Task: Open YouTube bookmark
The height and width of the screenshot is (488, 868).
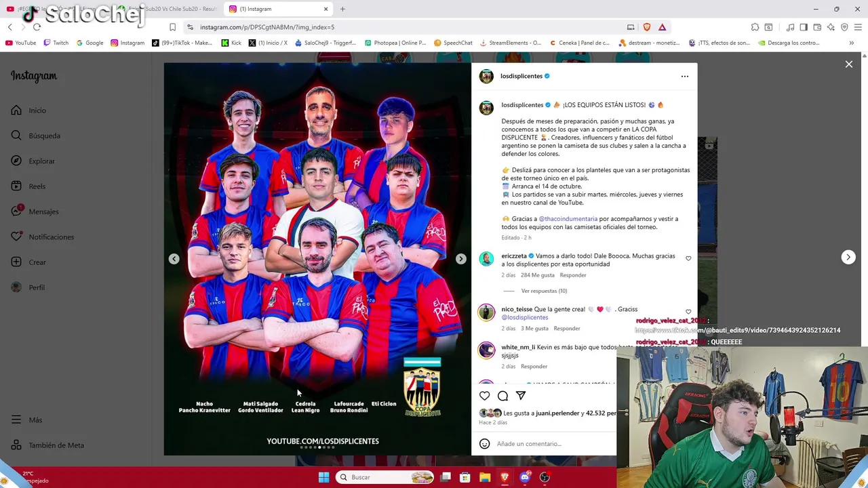Action: 21,43
